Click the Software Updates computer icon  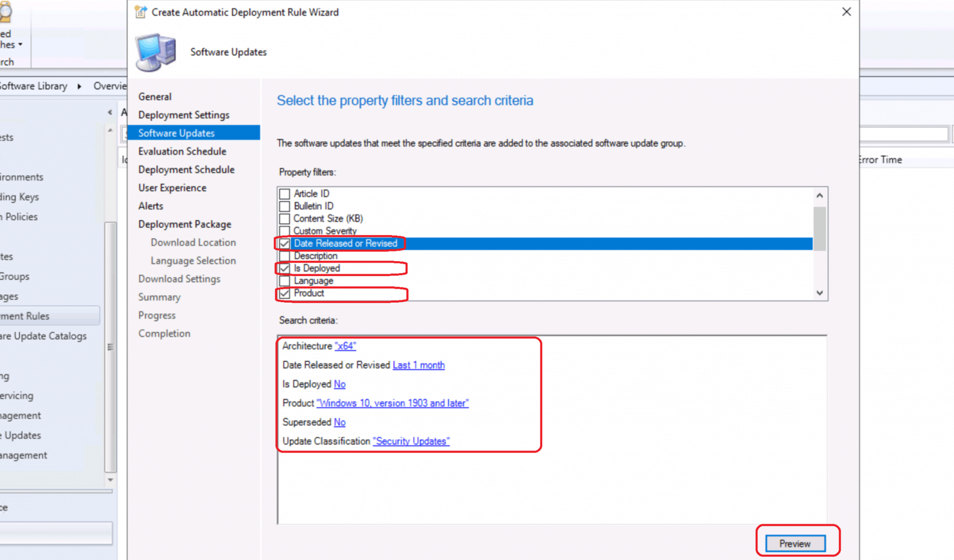point(156,52)
